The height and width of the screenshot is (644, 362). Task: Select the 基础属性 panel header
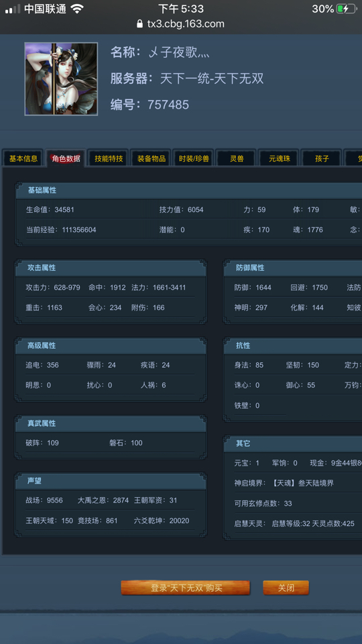tap(189, 191)
